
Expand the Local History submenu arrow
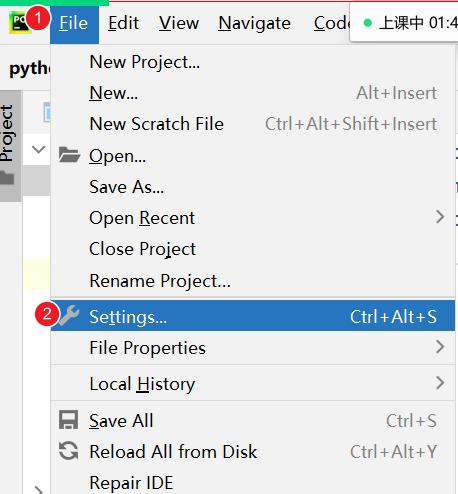440,383
